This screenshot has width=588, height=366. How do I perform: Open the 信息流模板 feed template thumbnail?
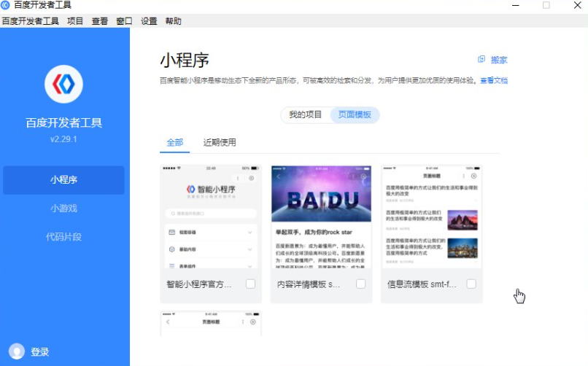point(432,217)
